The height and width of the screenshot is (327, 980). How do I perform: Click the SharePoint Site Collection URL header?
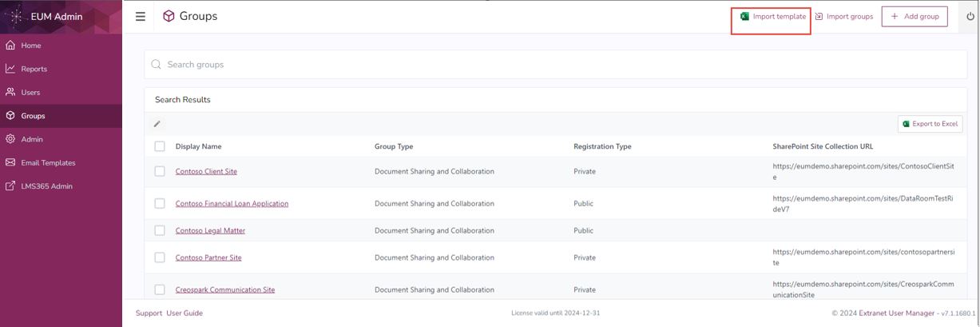coord(823,146)
